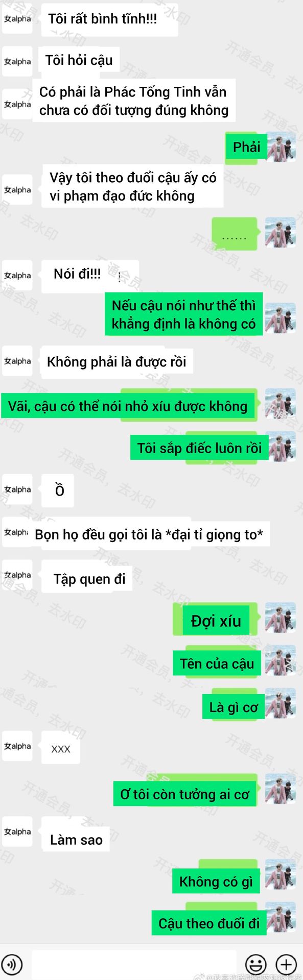303x980 pixels.
Task: Select the "Tôi sắp điếc luôn rồi" bubble
Action: coord(199,448)
